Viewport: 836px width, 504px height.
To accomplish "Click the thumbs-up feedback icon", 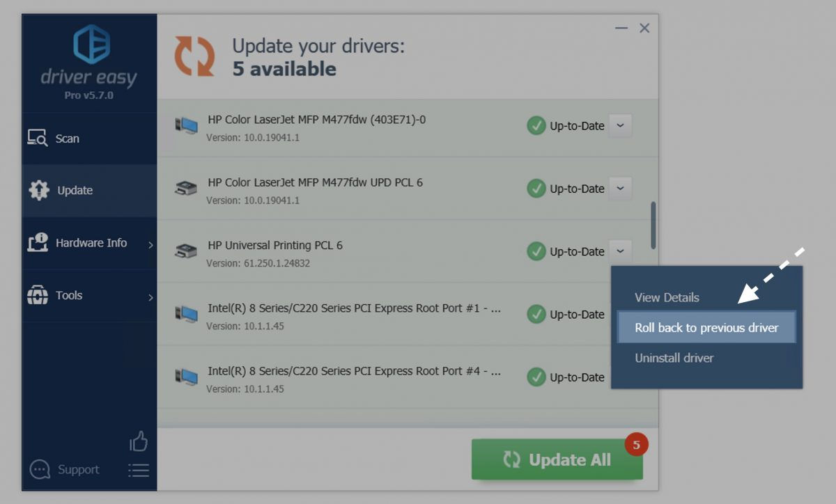I will point(139,441).
